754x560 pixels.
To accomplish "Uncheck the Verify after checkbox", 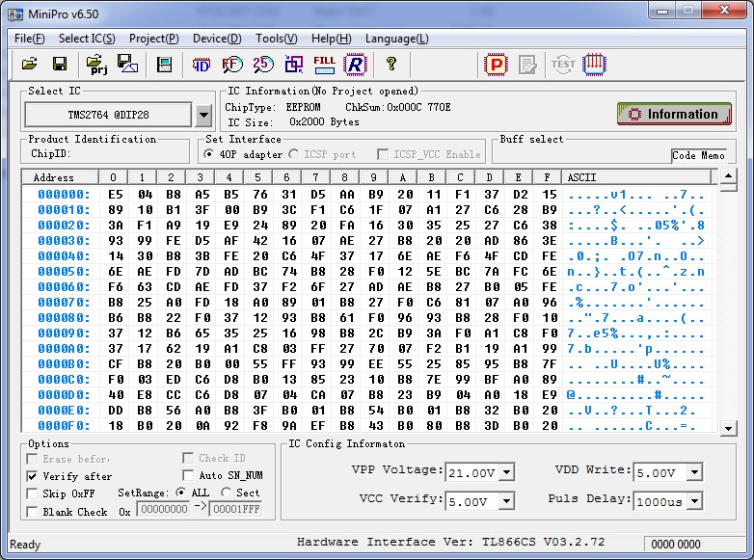I will 32,476.
